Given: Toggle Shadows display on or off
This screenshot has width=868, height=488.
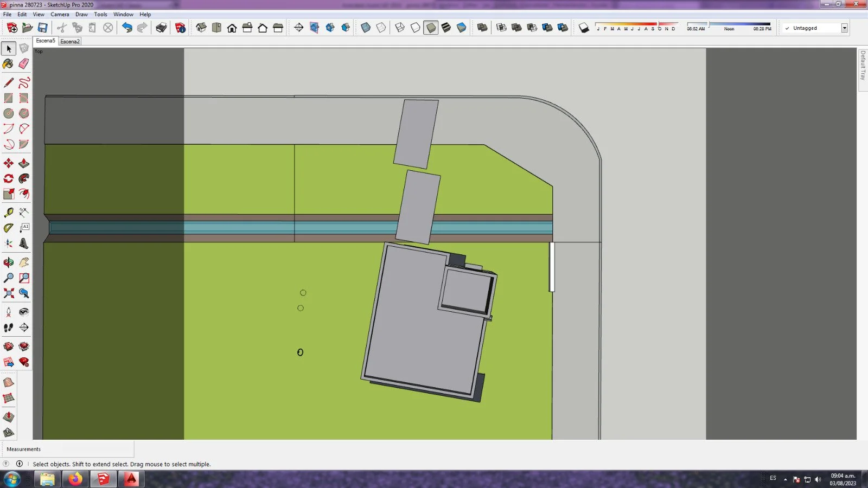Looking at the screenshot, I should point(584,28).
